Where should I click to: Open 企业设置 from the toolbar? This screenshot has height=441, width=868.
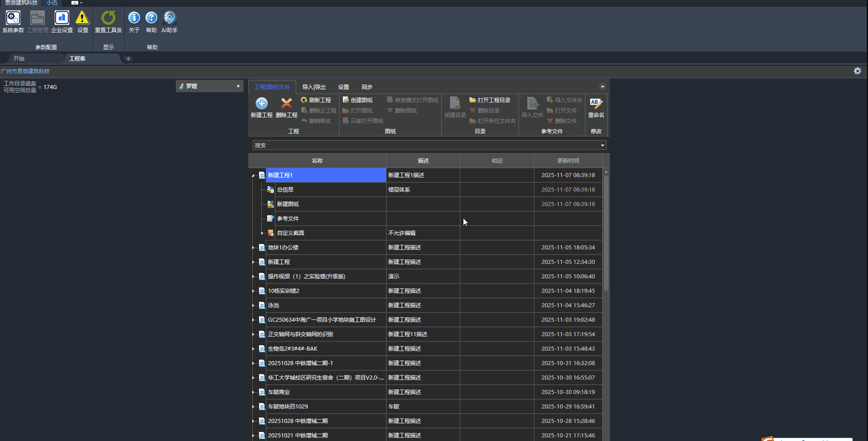[x=62, y=19]
